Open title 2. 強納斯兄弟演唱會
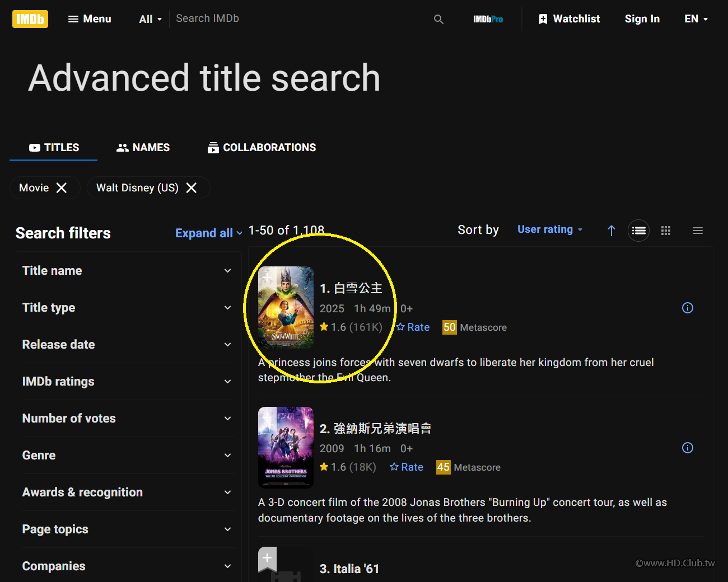This screenshot has height=582, width=728. [376, 429]
